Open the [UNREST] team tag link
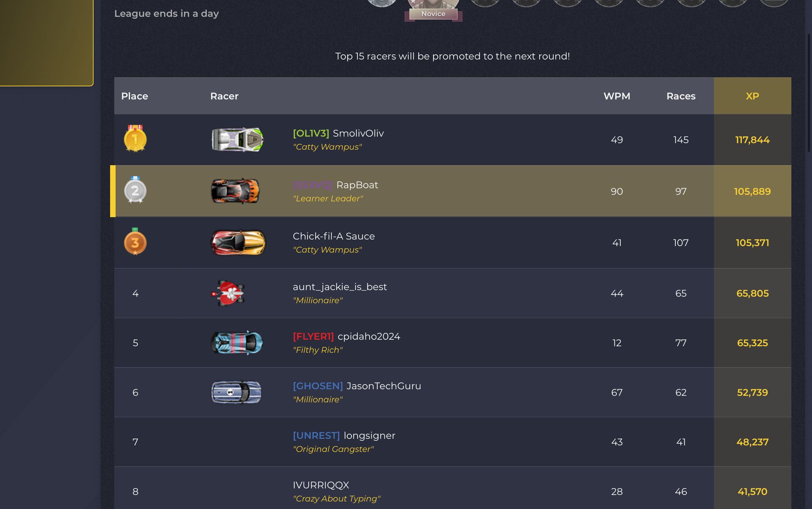 [316, 435]
